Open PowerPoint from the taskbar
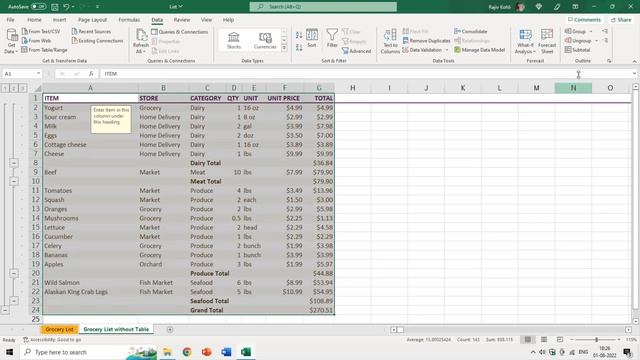 pos(207,352)
